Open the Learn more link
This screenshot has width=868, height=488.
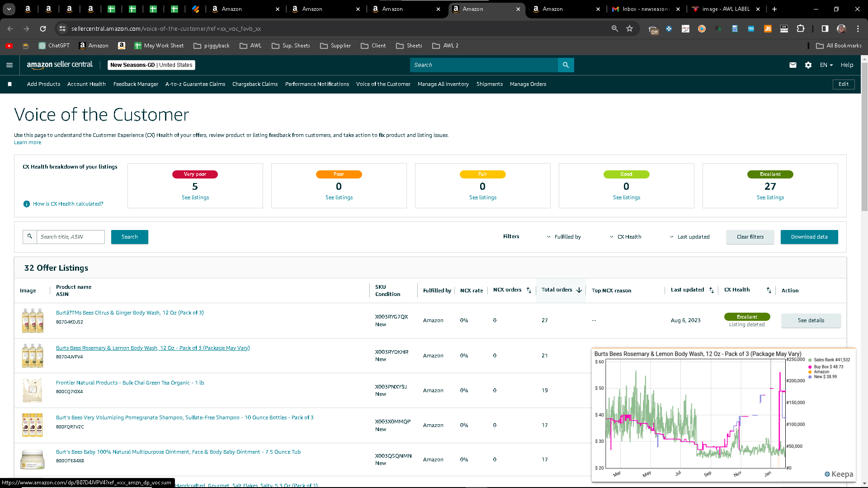(28, 142)
